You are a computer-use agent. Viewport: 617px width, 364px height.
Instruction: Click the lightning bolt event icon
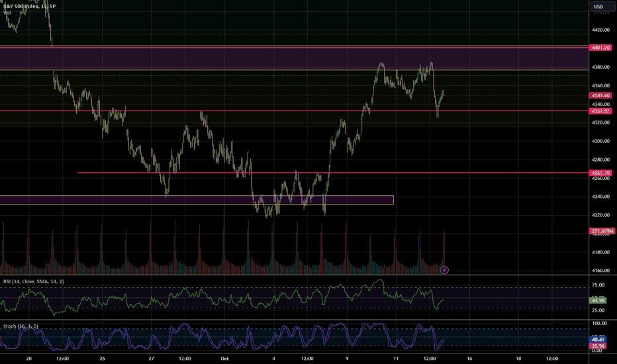click(444, 270)
